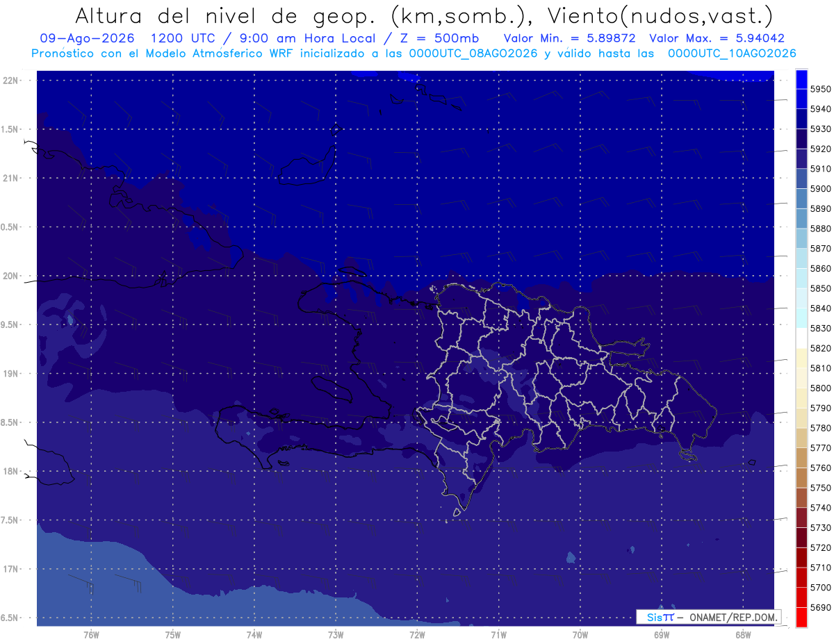This screenshot has width=834, height=644.
Task: Click the 'Valor Max. = 5.94042' text
Action: [717, 39]
